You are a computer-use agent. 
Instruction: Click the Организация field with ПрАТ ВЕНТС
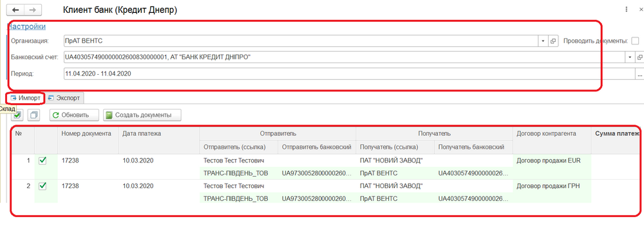tap(301, 41)
